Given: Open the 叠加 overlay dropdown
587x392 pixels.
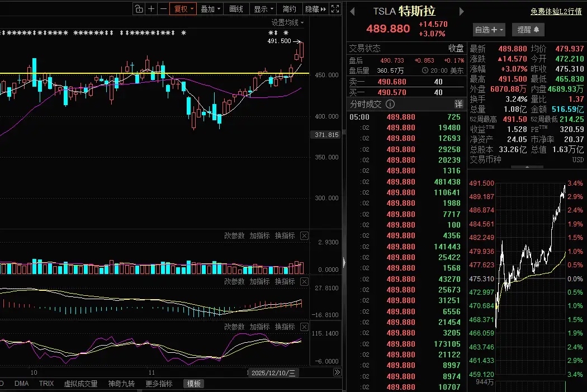Looking at the screenshot, I should click(x=210, y=8).
